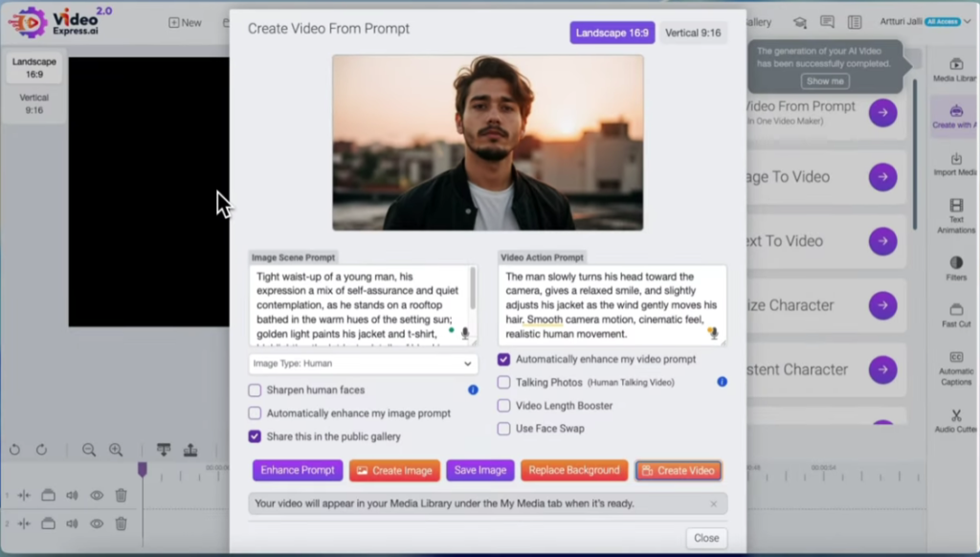This screenshot has width=980, height=557.
Task: Delete track 1 with trash icon
Action: [x=122, y=495]
